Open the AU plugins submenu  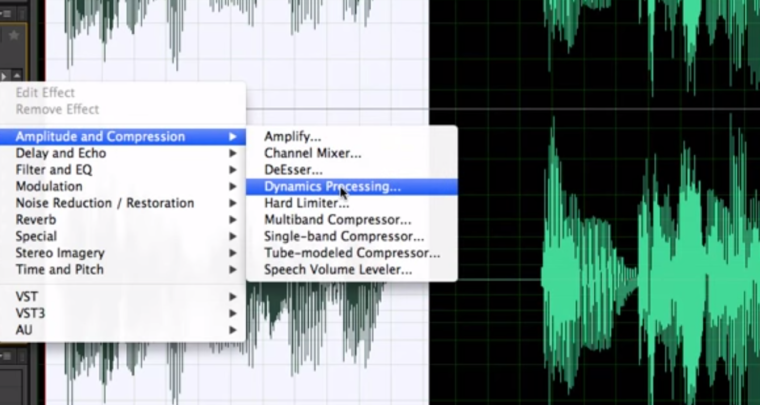(x=23, y=329)
